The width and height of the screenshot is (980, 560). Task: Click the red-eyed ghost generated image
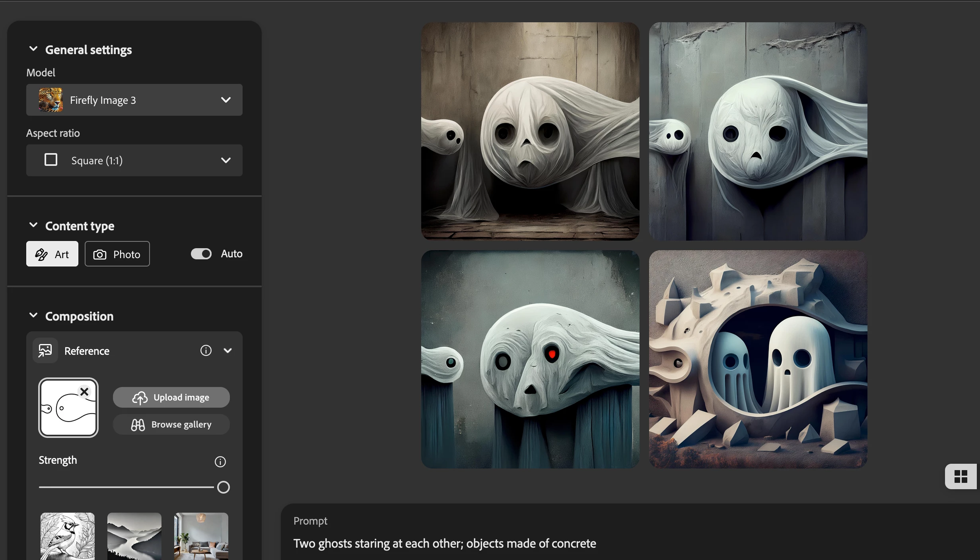coord(530,359)
